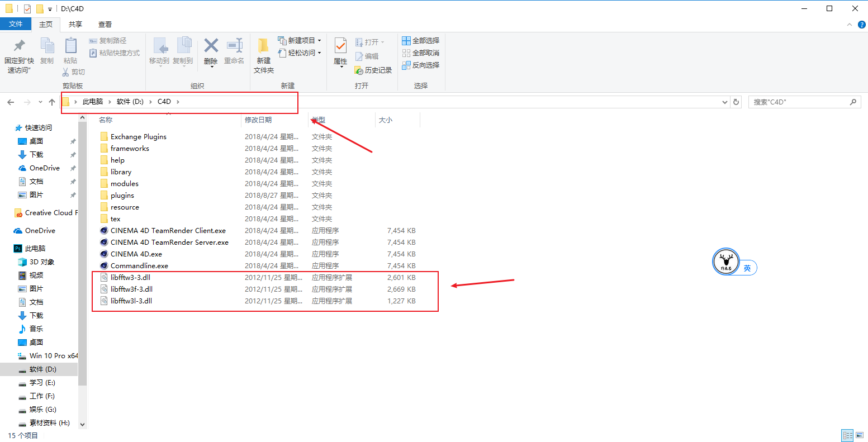Select 学习 (E:) drive in sidebar
Screen dimensions: 868x442
coord(42,382)
